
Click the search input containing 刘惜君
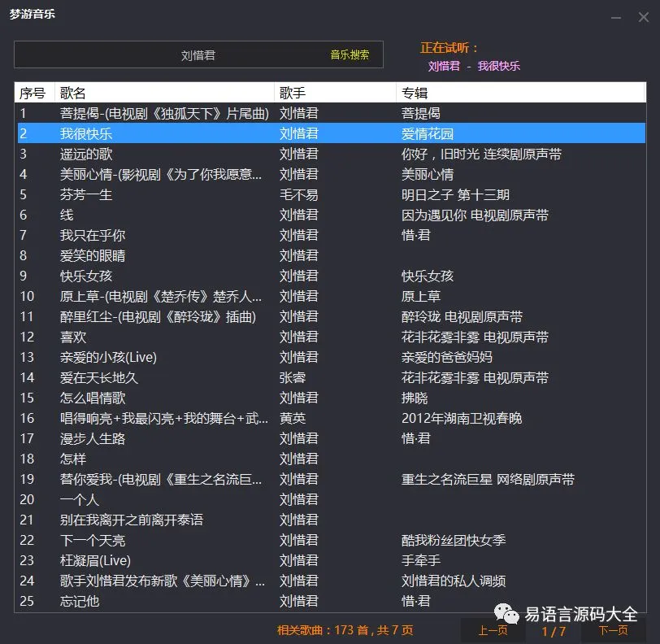click(x=198, y=54)
